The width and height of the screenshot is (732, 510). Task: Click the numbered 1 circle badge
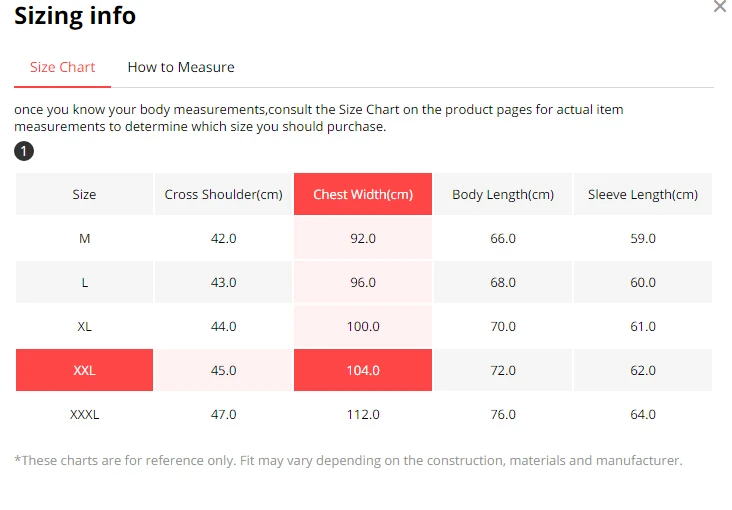tap(24, 151)
